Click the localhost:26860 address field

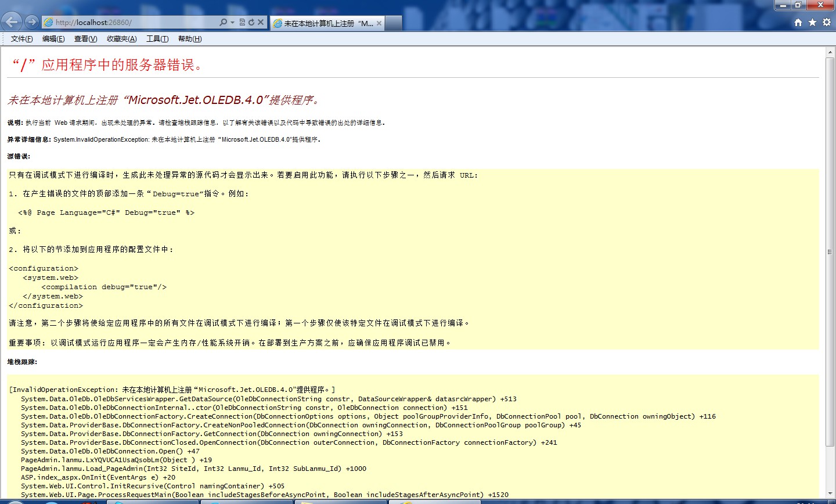[134, 22]
